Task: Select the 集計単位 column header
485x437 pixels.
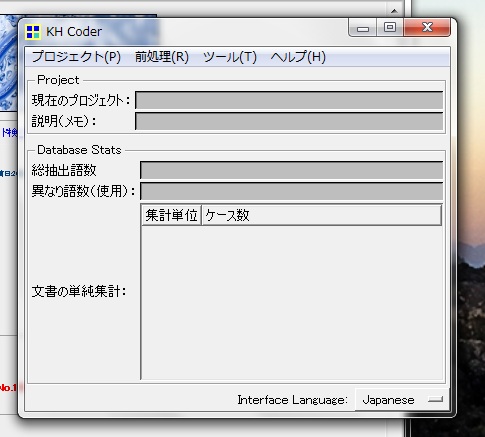Action: [x=171, y=215]
